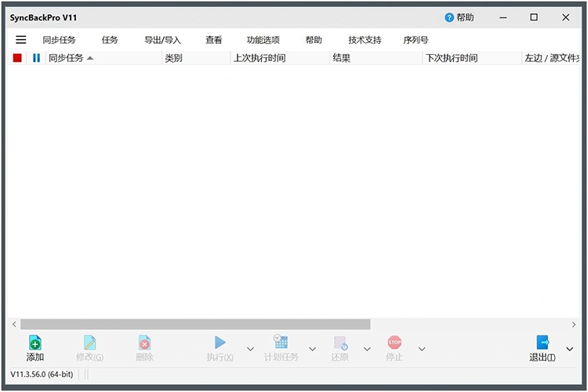Click the red stop square in header

click(x=17, y=57)
